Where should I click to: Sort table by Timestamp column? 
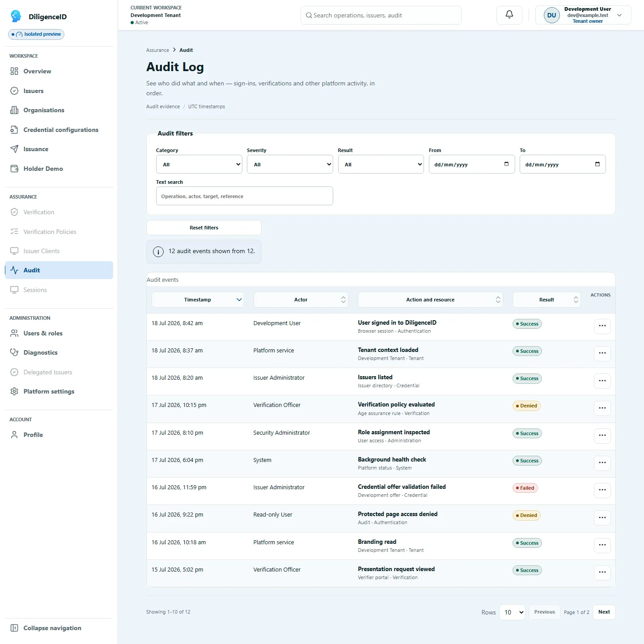pos(198,300)
